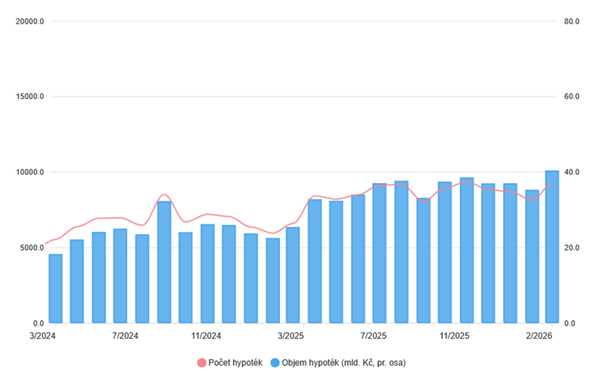Click the 3/2024 x-axis label

tap(43, 336)
